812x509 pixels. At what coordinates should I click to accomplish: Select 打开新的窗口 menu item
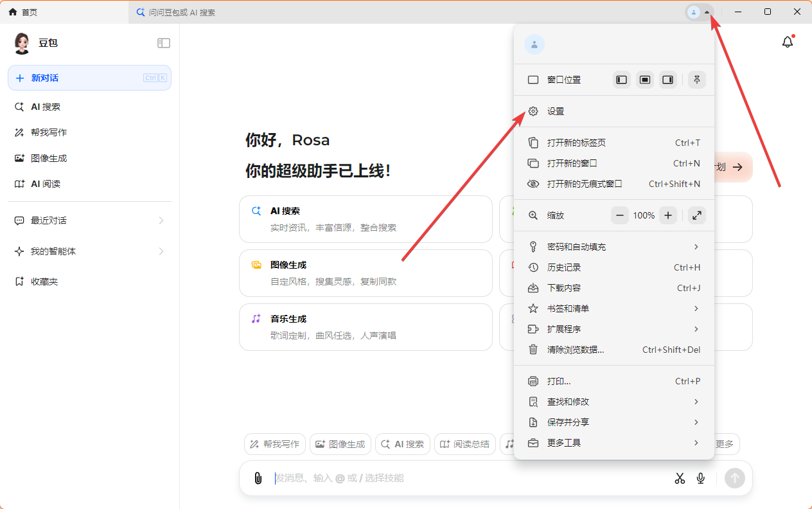614,163
